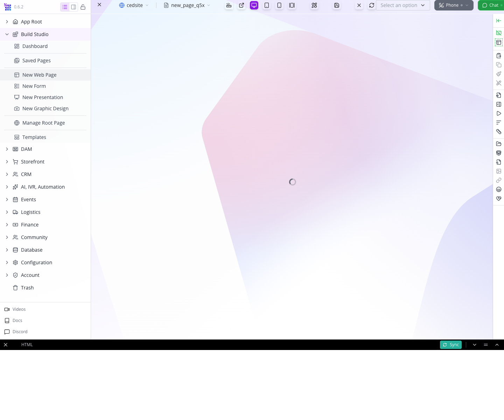Viewport: 504px width, 420px height.
Task: Expand the Storefront section
Action: [x=7, y=162]
